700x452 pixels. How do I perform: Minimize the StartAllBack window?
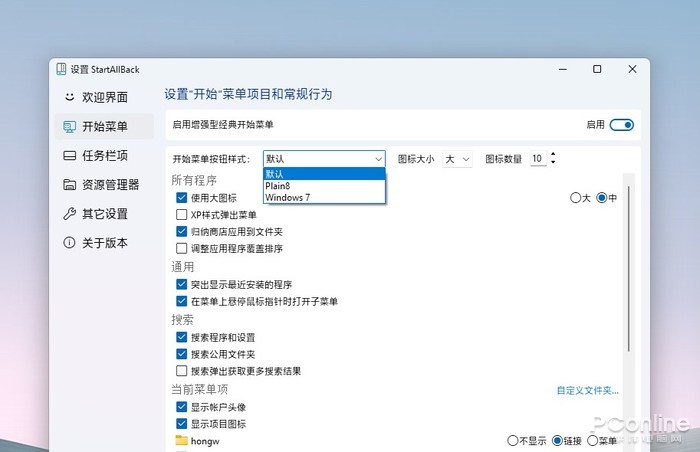(x=562, y=69)
